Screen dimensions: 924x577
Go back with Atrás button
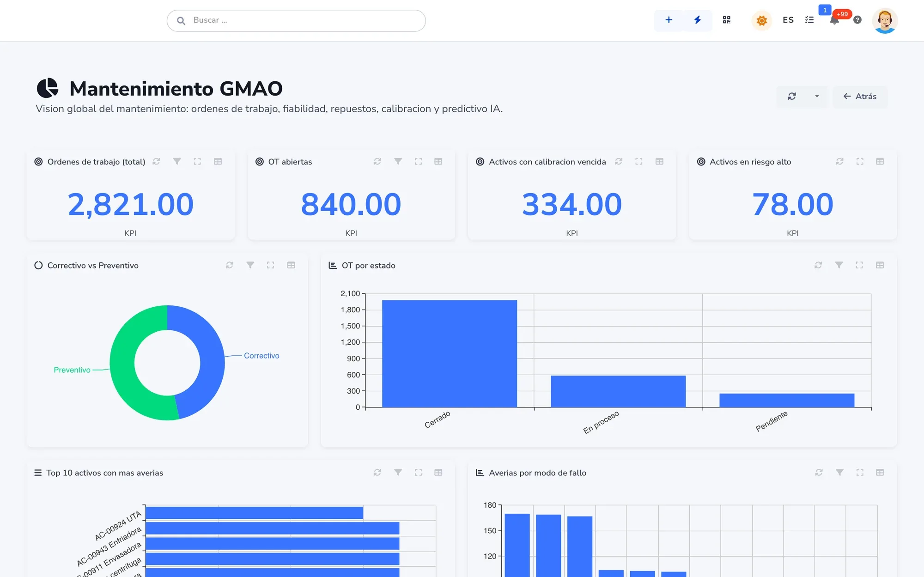pos(860,96)
